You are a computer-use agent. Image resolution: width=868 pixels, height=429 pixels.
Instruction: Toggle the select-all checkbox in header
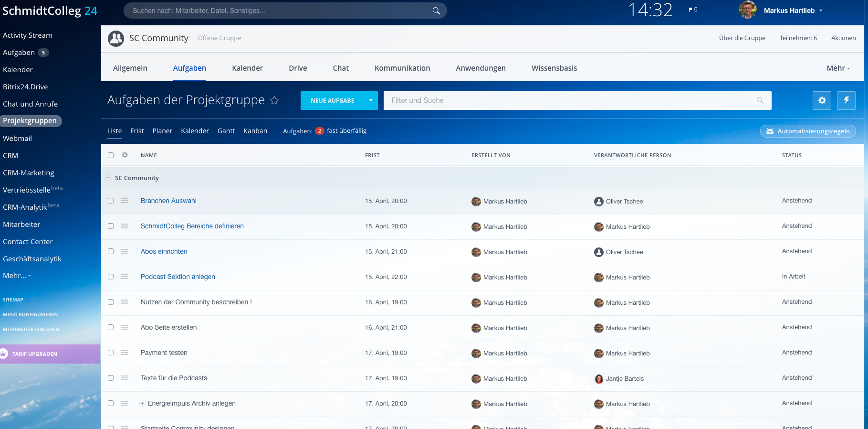[111, 155]
